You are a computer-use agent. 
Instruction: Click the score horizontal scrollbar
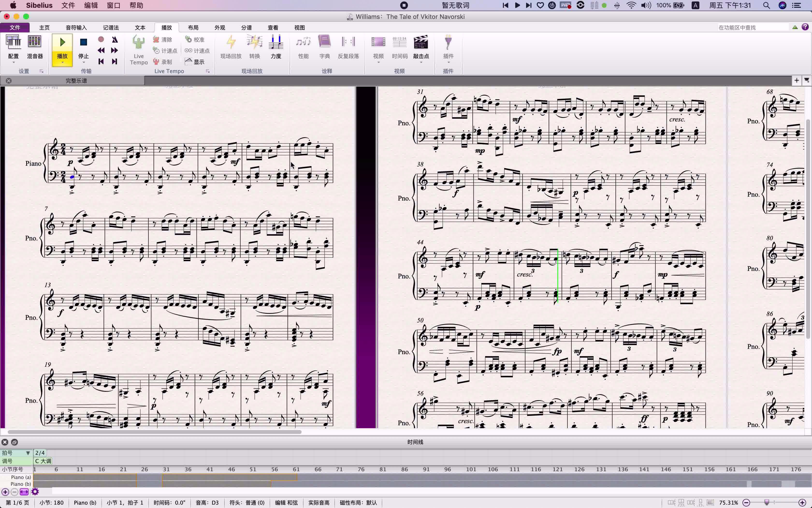point(154,432)
